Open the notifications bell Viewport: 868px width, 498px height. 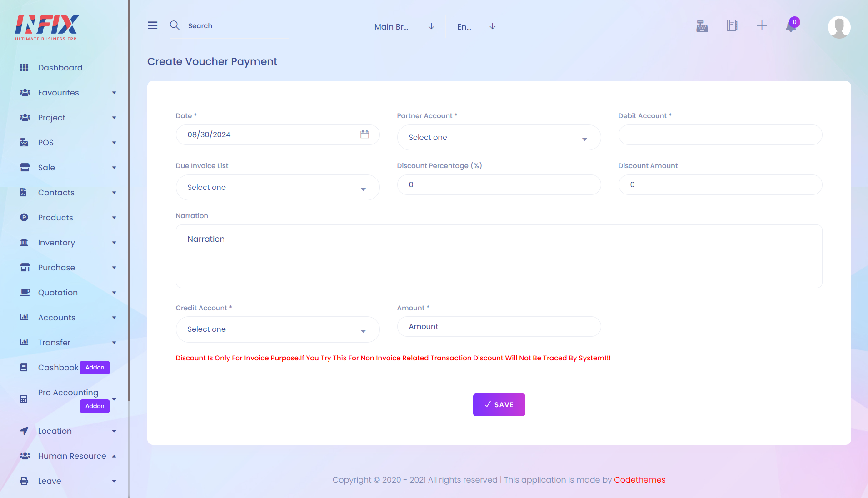pos(791,26)
